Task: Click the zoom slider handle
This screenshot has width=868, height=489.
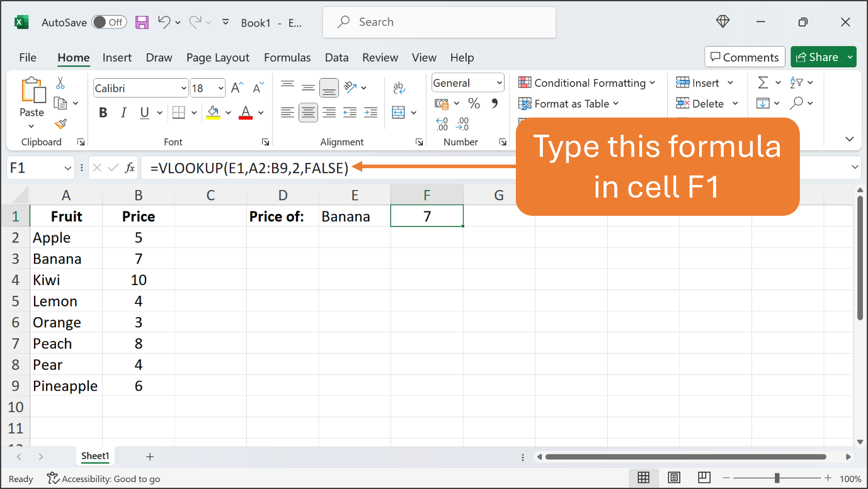Action: 778,478
